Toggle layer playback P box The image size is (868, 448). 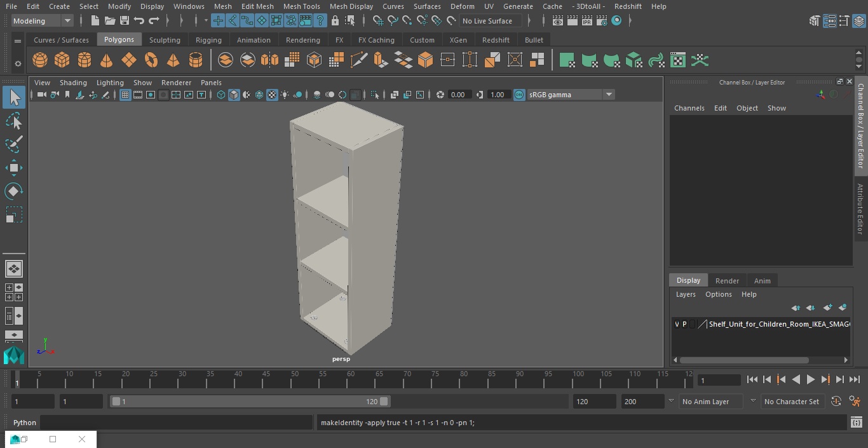[x=684, y=324]
